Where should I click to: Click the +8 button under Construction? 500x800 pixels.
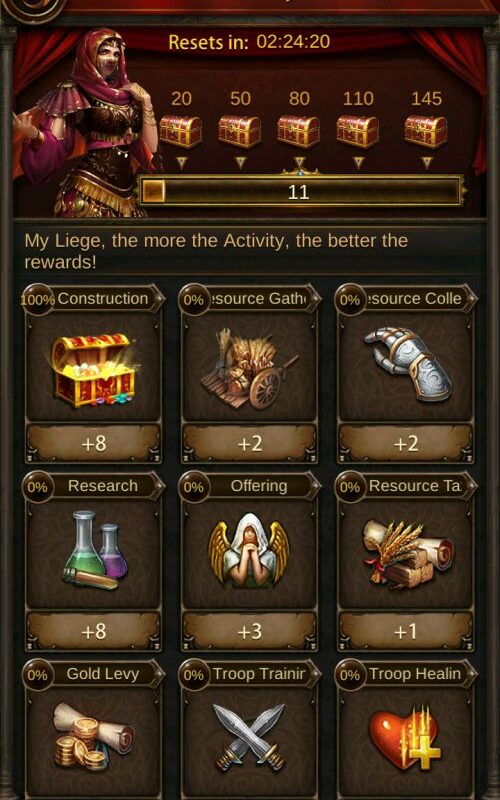pyautogui.click(x=94, y=443)
